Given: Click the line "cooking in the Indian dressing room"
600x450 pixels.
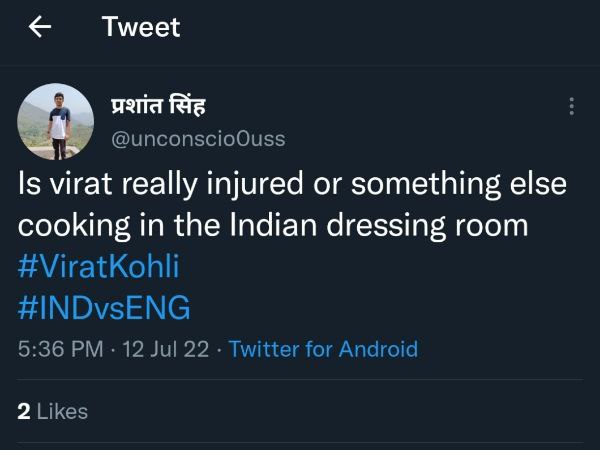Looking at the screenshot, I should 273,225.
